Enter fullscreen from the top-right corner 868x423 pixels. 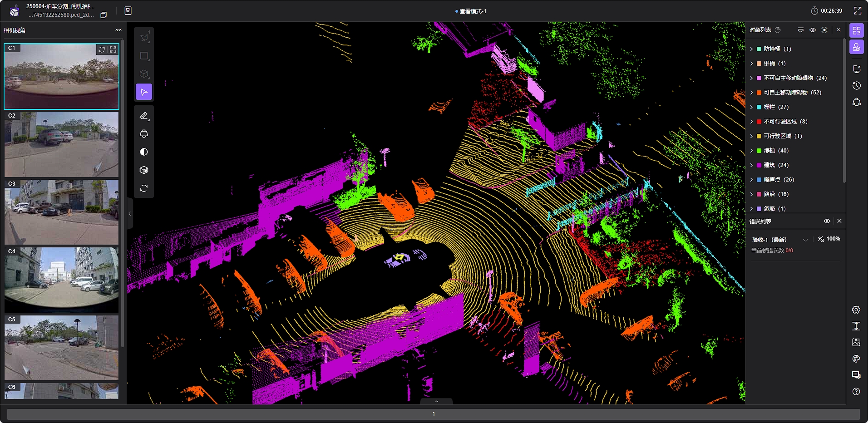coord(858,11)
